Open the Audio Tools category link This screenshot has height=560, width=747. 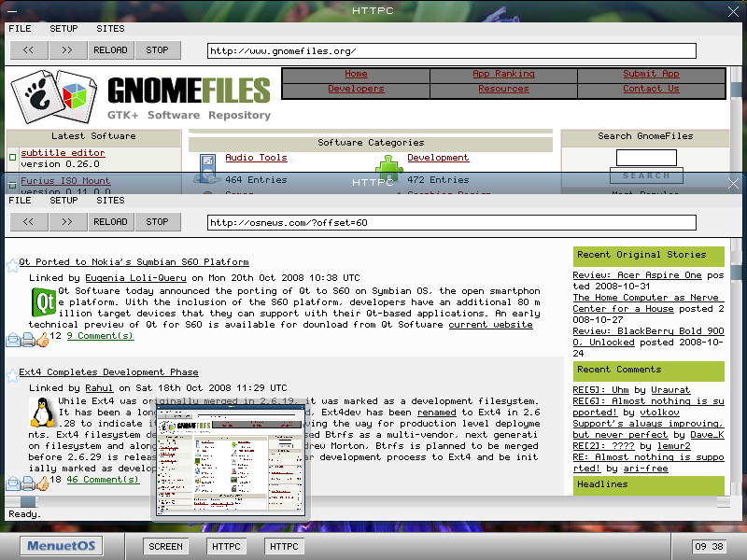tap(256, 158)
